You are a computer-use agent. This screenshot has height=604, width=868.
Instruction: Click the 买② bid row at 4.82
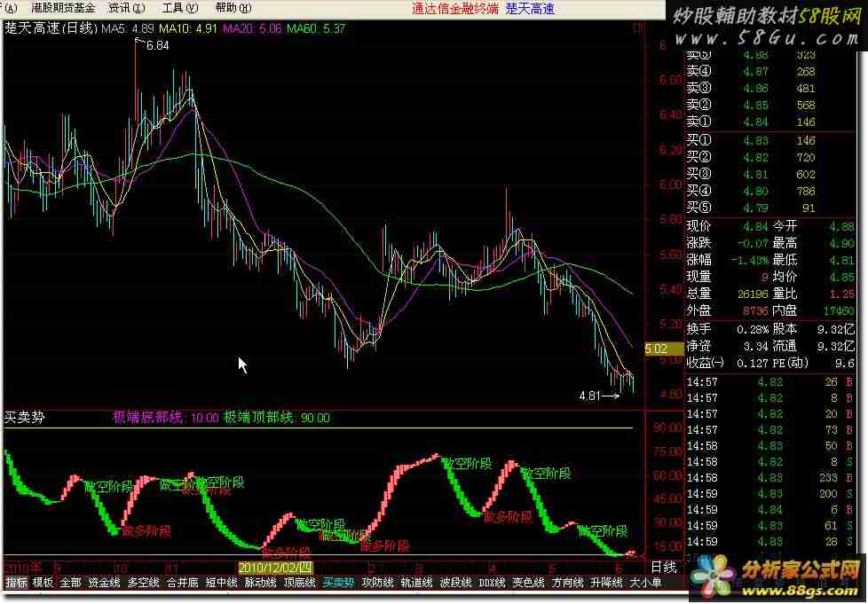pyautogui.click(x=770, y=157)
